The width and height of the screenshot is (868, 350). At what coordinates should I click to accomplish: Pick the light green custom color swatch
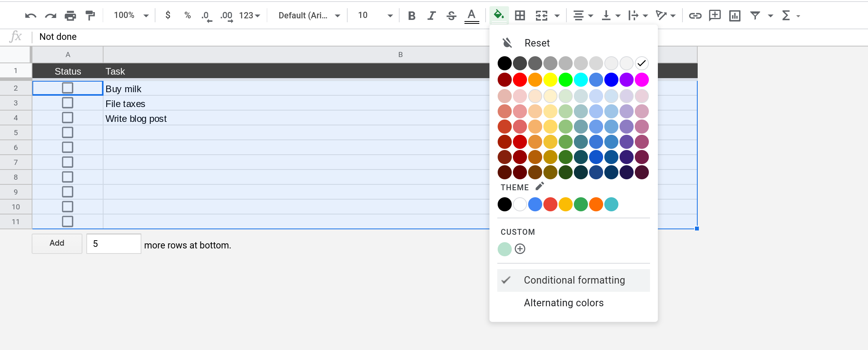505,249
